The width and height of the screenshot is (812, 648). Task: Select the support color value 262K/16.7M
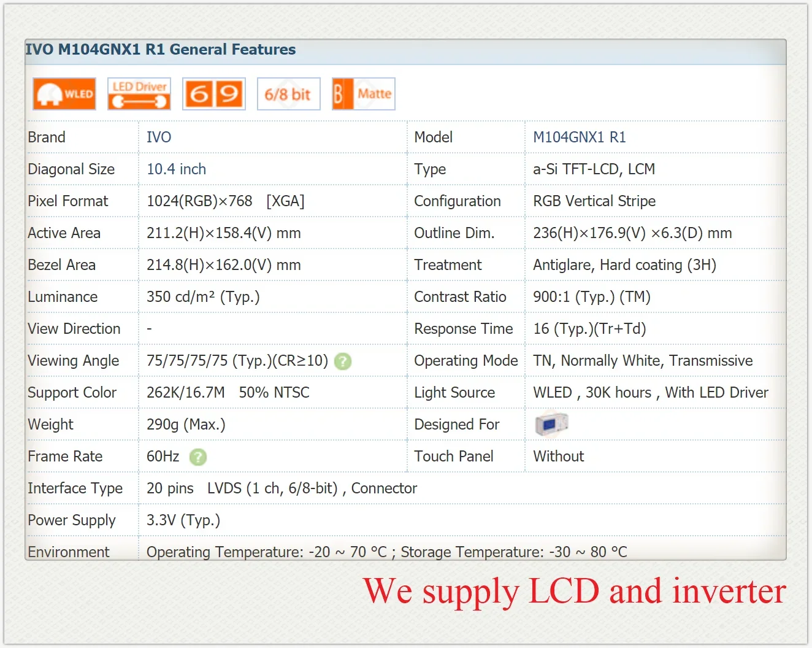(x=186, y=393)
